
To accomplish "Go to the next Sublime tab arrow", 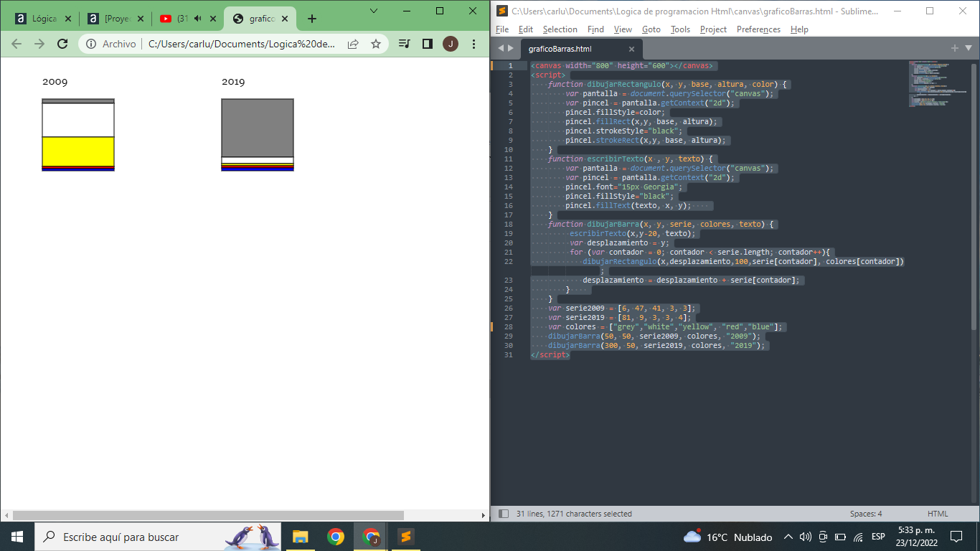I will click(x=510, y=49).
